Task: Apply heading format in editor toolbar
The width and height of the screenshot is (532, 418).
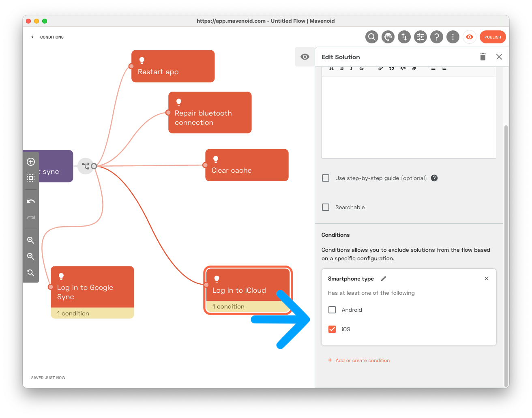Action: 331,69
